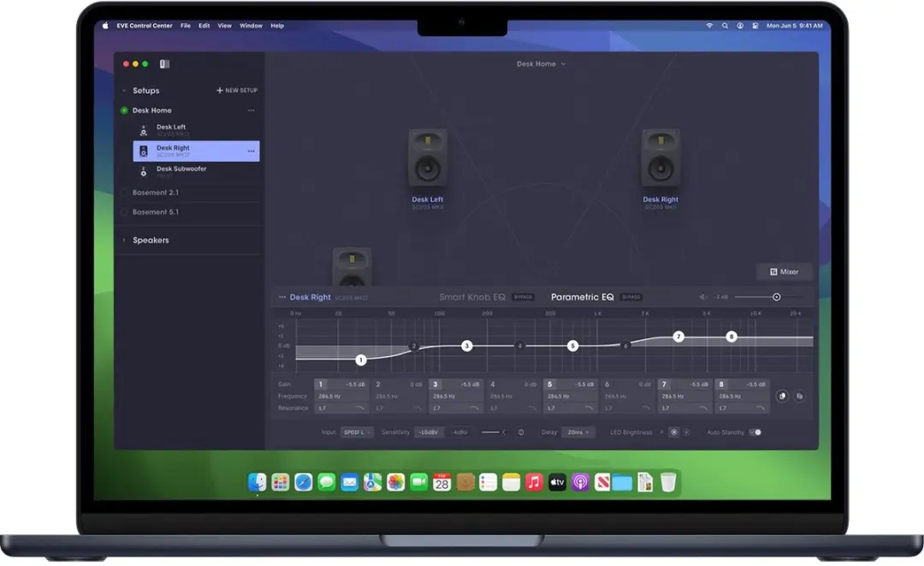
Task: Open Desk Right row options menu in sidebar
Action: click(251, 151)
